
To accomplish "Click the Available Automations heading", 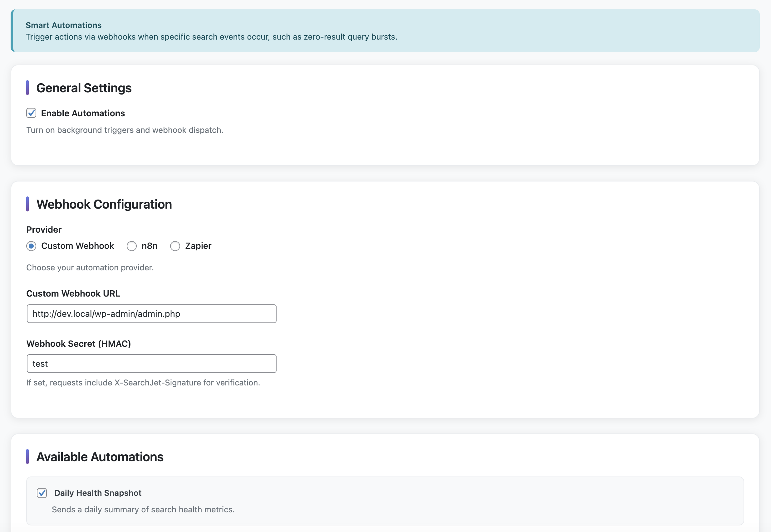I will point(100,457).
